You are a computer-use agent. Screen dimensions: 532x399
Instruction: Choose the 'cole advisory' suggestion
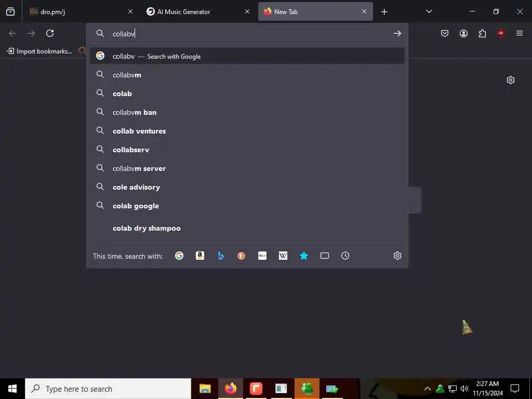(247, 187)
